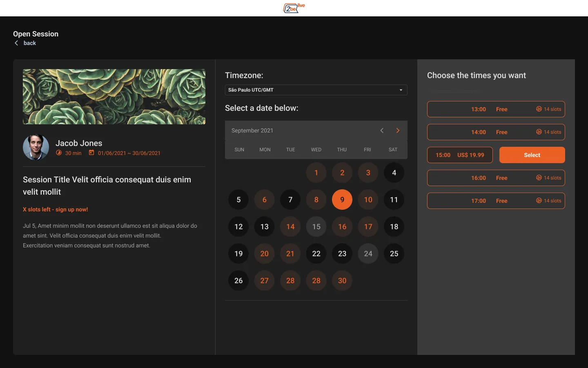The width and height of the screenshot is (588, 368).
Task: Click 'X slots left - sign up now!' text
Action: [56, 209]
